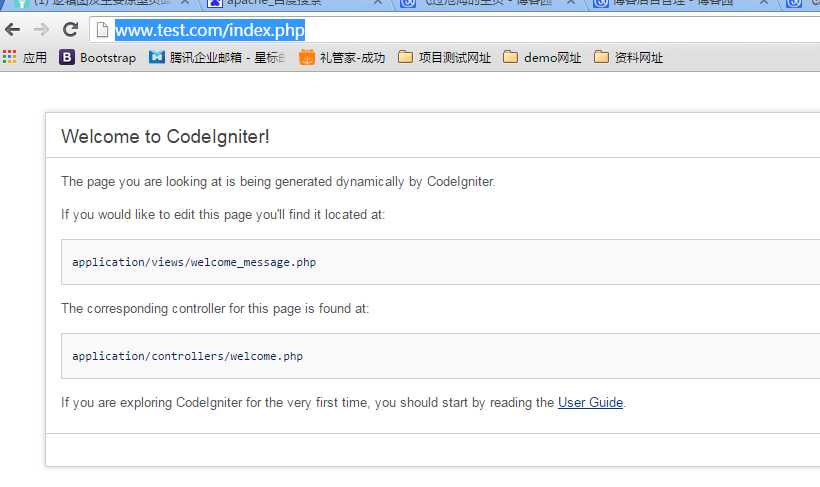Click the page info icon in address bar
Screen dimensions: 820x487
click(102, 30)
